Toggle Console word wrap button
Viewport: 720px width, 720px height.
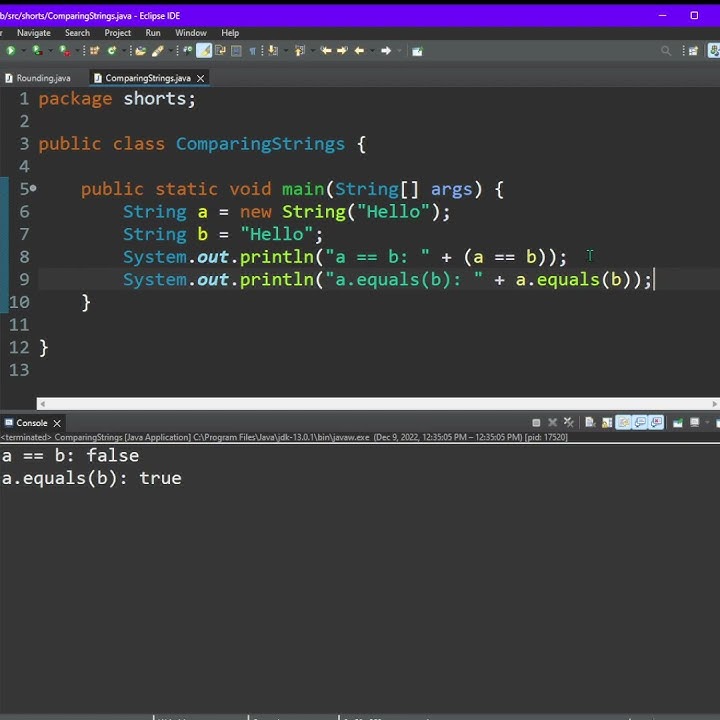pyautogui.click(x=623, y=422)
